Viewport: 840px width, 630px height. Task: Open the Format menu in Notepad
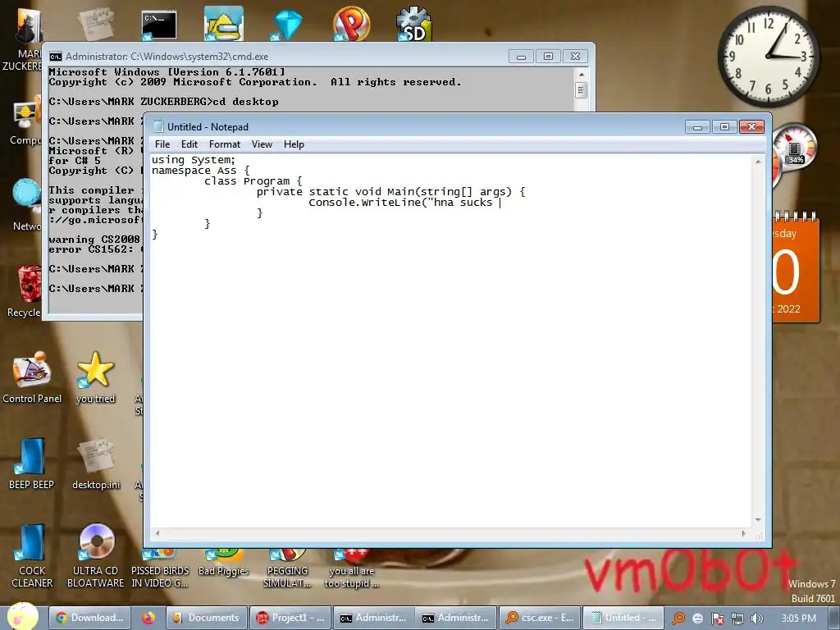click(225, 144)
